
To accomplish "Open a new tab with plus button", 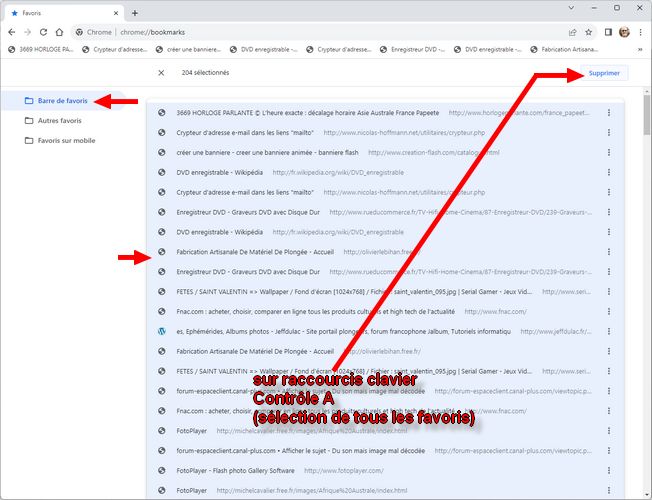I will [x=135, y=13].
